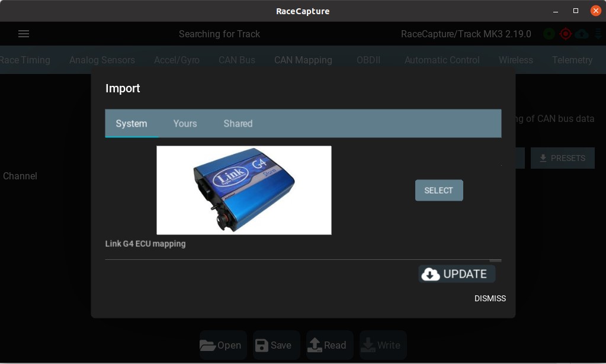Screen dimensions: 606x364
Task: Open the Telemetry section
Action: click(x=572, y=60)
